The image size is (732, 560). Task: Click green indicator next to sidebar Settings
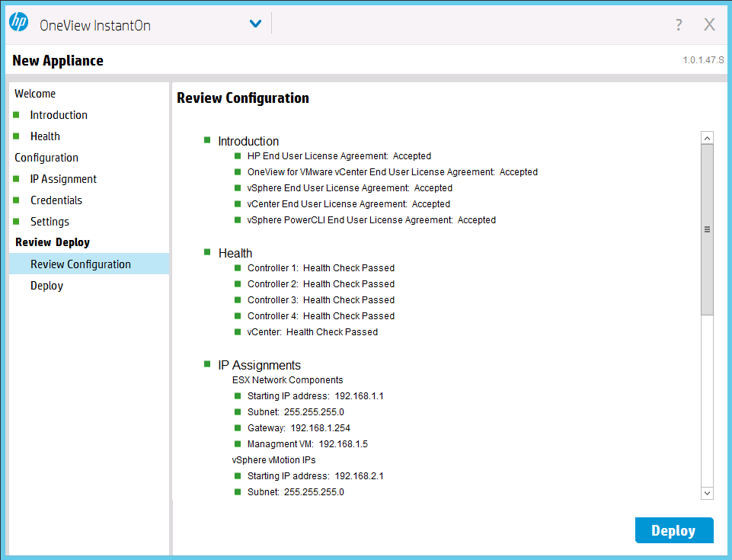[16, 222]
